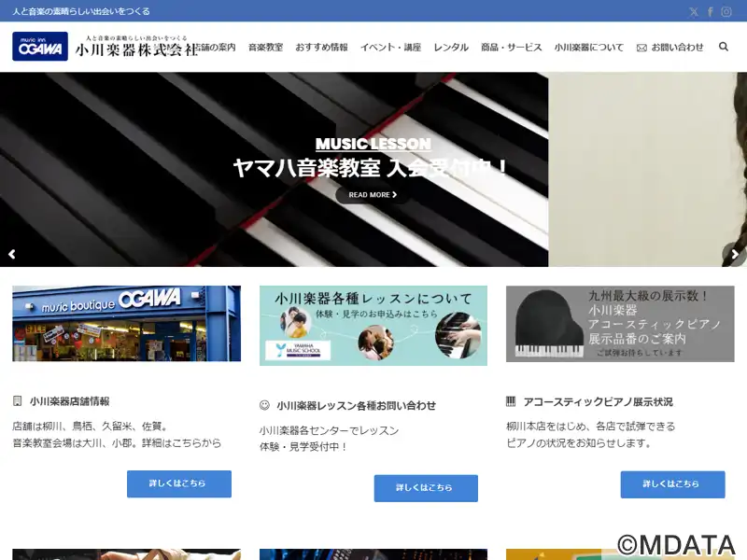Open 商品・サービス menu

pos(511,48)
